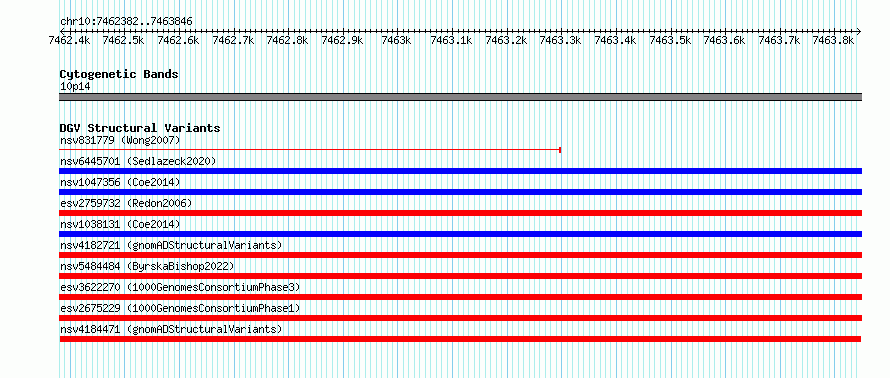Click the left arrowhead of the coordinate ruler
This screenshot has width=890, height=378.
(x=62, y=31)
